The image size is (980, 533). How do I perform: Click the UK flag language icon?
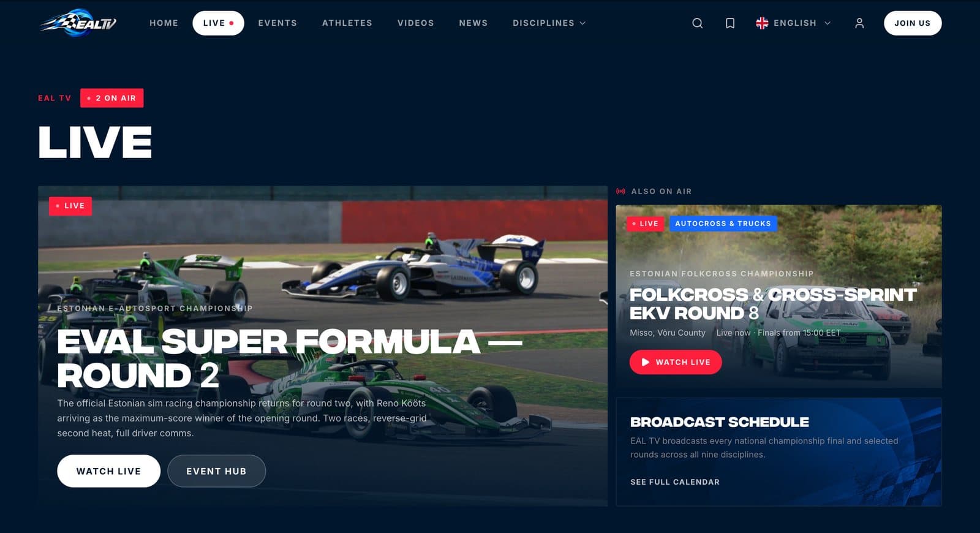[762, 23]
